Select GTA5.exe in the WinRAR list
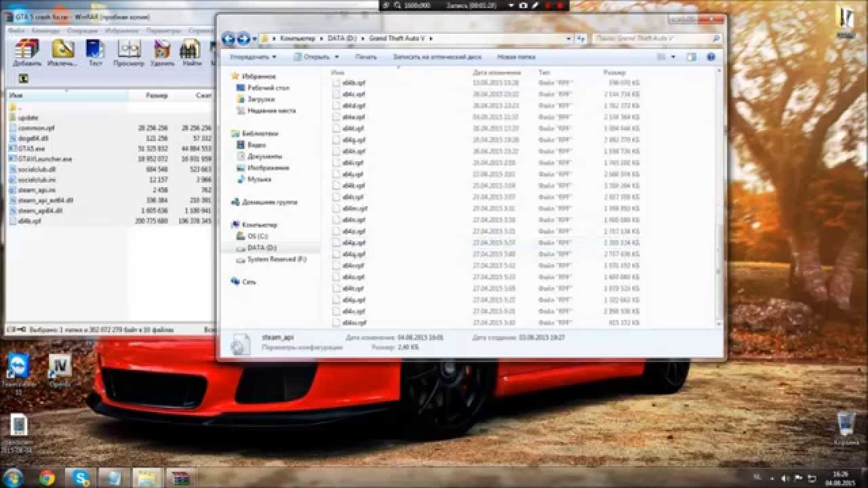The image size is (868, 488). click(31, 148)
